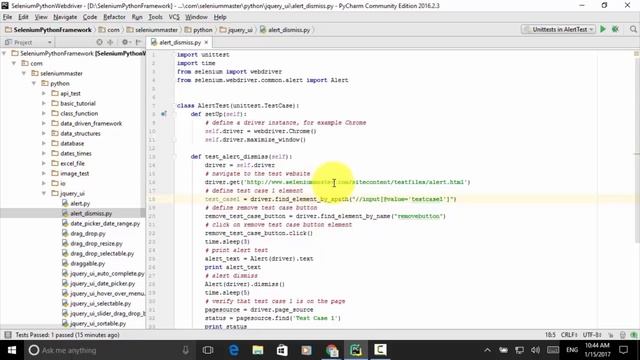Close the alert_dismiss.py editor tab
Image resolution: width=640 pixels, height=360 pixels.
[206, 42]
